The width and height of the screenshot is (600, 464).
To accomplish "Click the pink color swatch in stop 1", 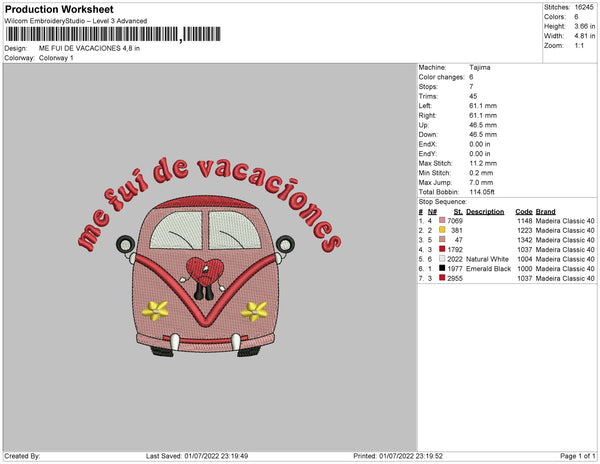I will [442, 221].
